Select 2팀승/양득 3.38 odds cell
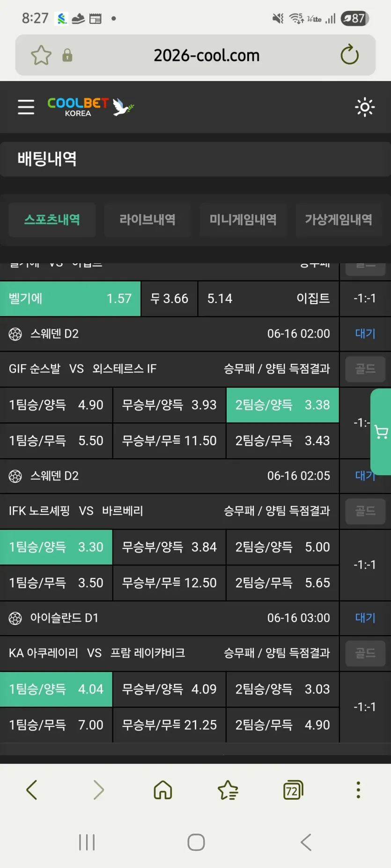 (x=282, y=405)
